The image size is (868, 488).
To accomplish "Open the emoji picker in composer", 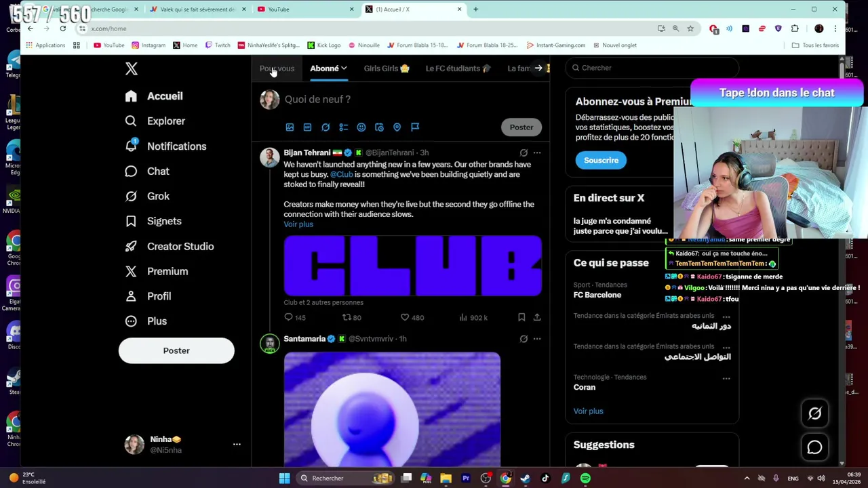I will pyautogui.click(x=361, y=127).
